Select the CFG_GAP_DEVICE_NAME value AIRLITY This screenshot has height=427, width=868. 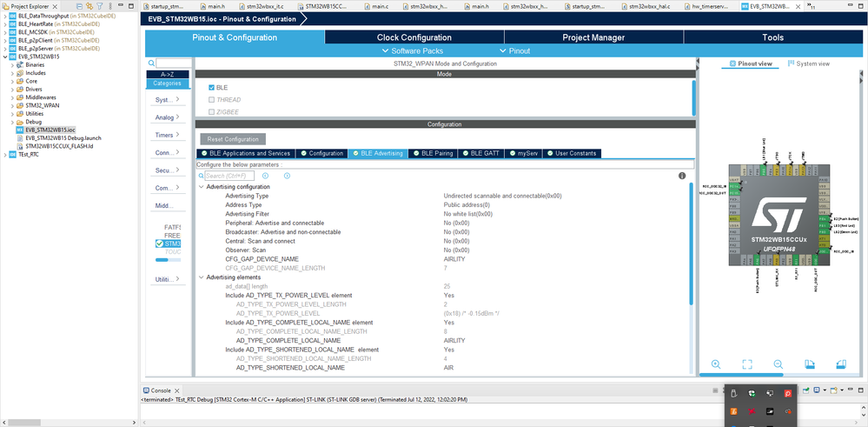(x=454, y=259)
